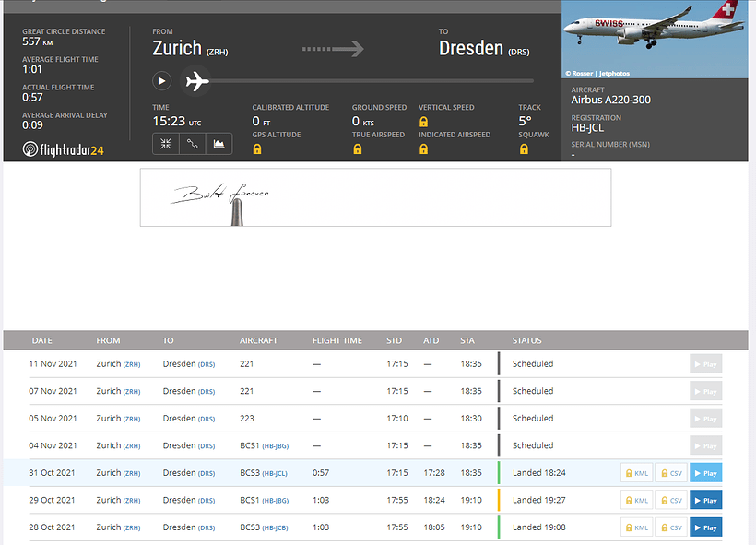Open ZRH link in 11 Nov 2021 row
The width and height of the screenshot is (756, 545).
pos(132,364)
